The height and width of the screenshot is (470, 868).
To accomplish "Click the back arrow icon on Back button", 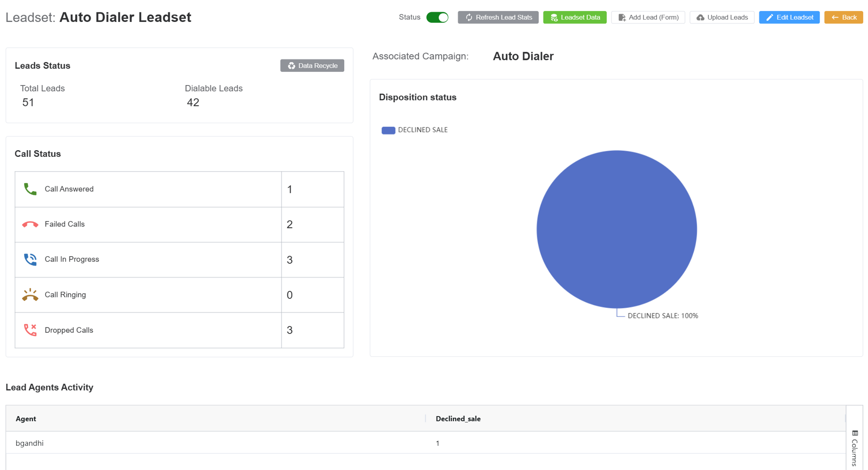I will click(x=834, y=17).
